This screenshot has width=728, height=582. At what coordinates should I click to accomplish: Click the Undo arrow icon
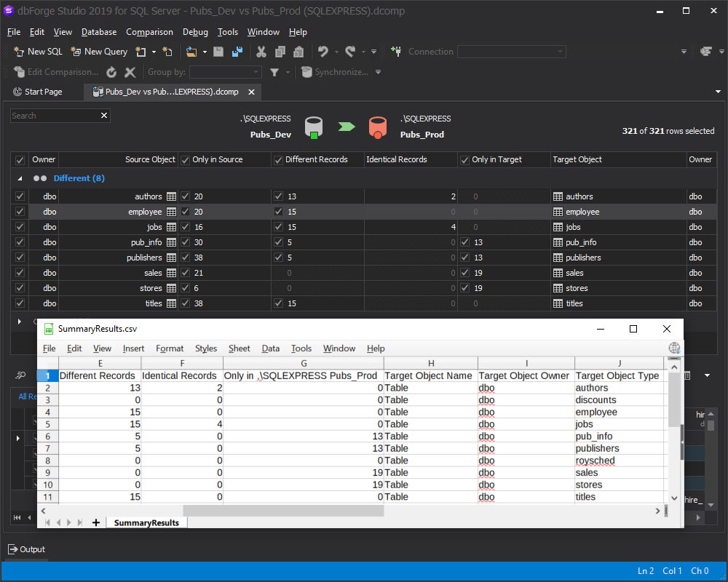click(x=323, y=52)
